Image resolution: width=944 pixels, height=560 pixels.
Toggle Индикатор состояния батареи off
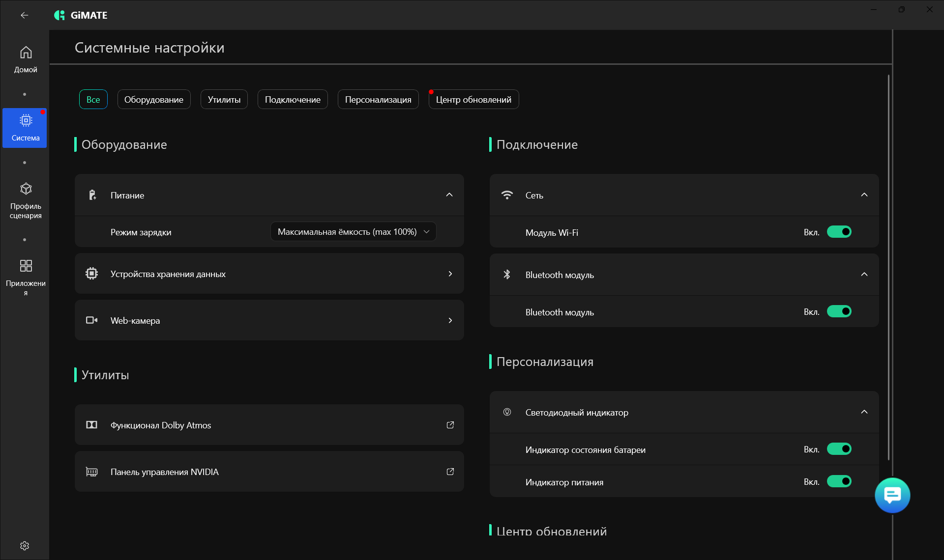839,449
